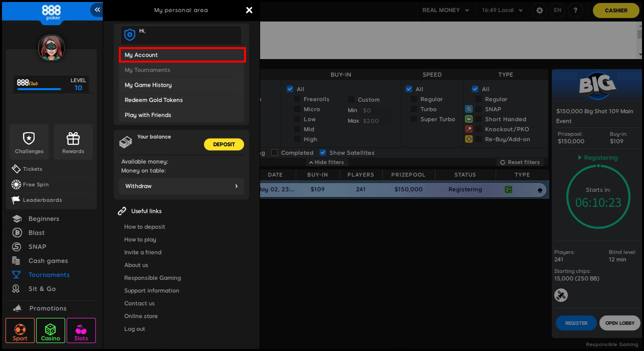
Task: Enable Custom buy-in checkbox
Action: [x=351, y=100]
